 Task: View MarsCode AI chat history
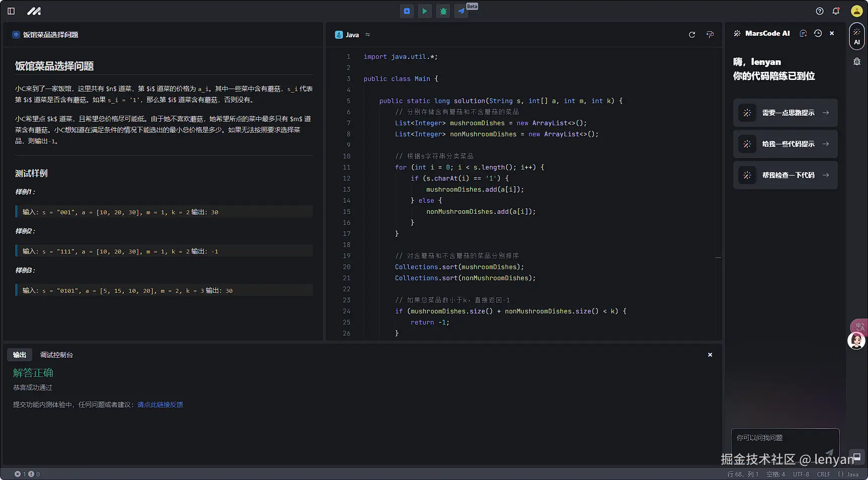(x=818, y=33)
